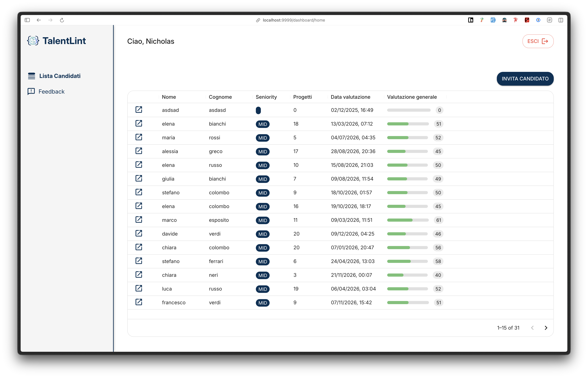The width and height of the screenshot is (588, 378).
Task: Select the Lista Candidati list icon
Action: pos(32,76)
